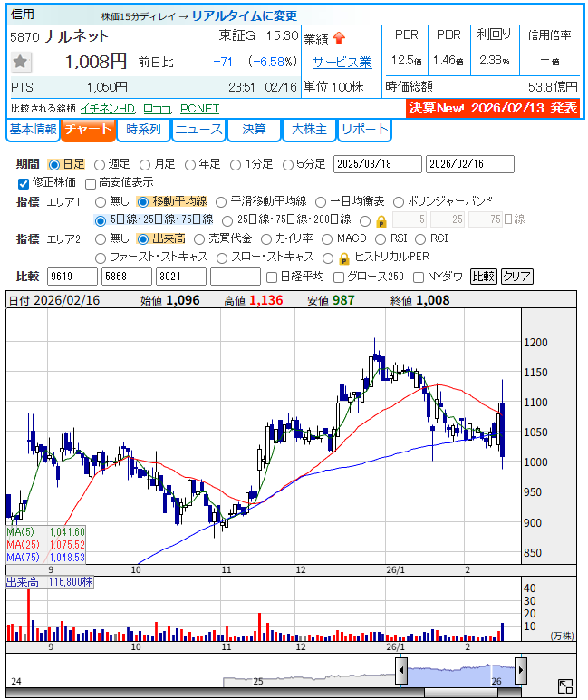This screenshot has height=700, width=588.
Task: Open the 基本情報 tab
Action: pyautogui.click(x=33, y=130)
